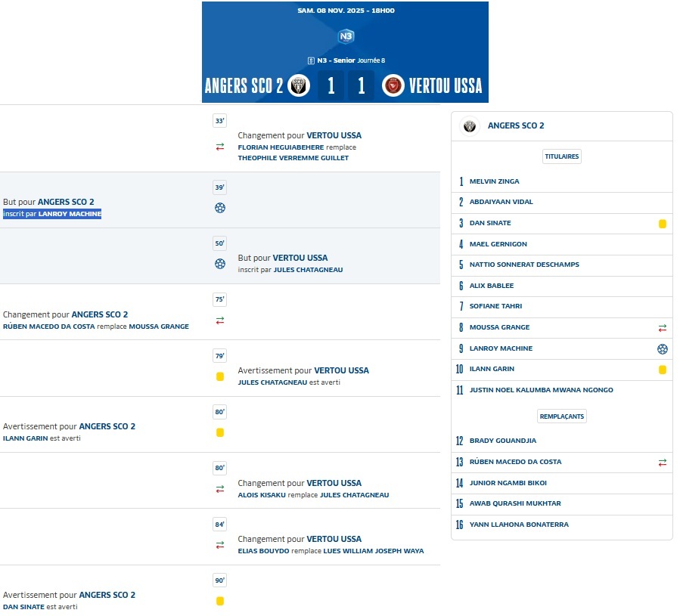Click the 33' minute badge
This screenshot has height=616, width=680.
pyautogui.click(x=220, y=120)
